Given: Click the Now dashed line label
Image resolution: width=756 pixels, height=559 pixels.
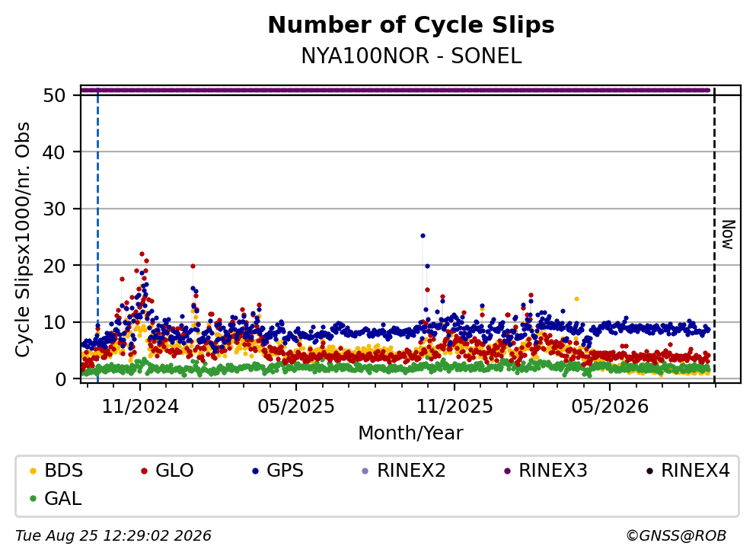Looking at the screenshot, I should click(x=728, y=235).
